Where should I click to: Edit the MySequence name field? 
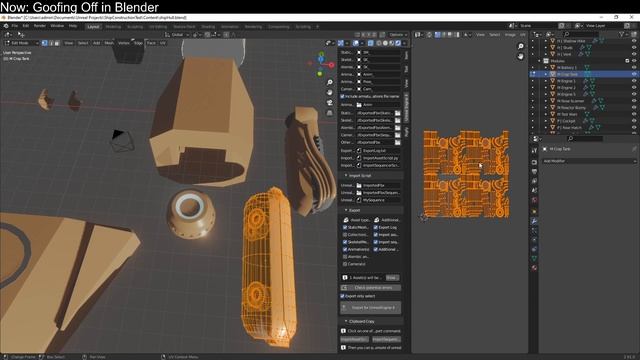pos(378,200)
